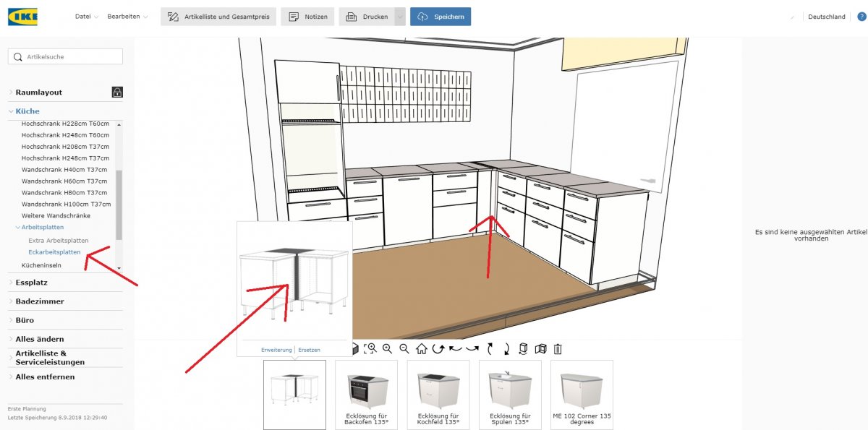Expand the Drucken dropdown arrow
The height and width of the screenshot is (430, 868).
[400, 17]
